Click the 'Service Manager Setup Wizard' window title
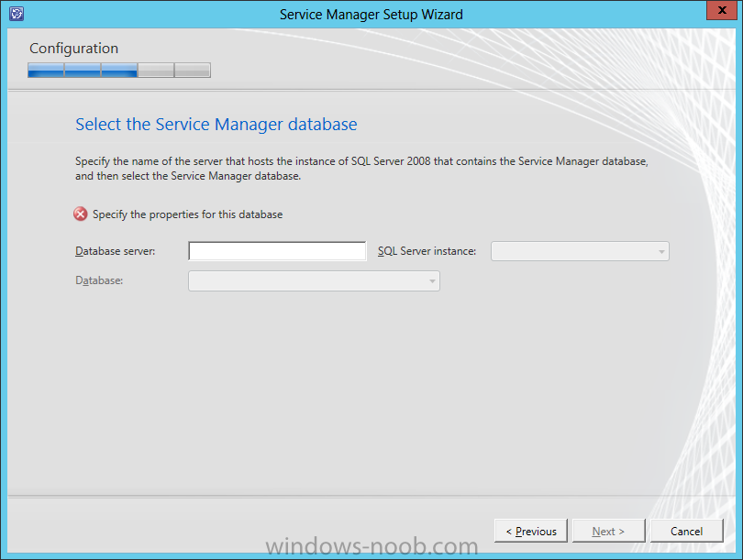Image resolution: width=743 pixels, height=560 pixels. (x=371, y=15)
